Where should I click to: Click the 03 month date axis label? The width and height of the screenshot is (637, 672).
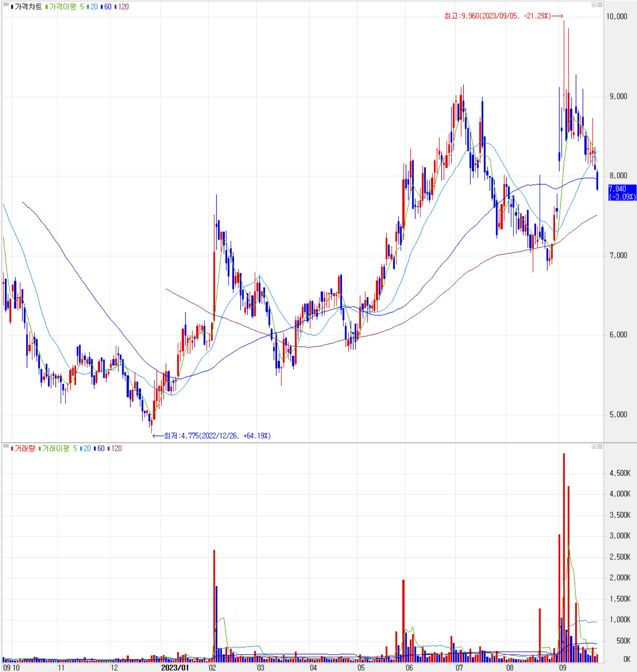click(261, 668)
